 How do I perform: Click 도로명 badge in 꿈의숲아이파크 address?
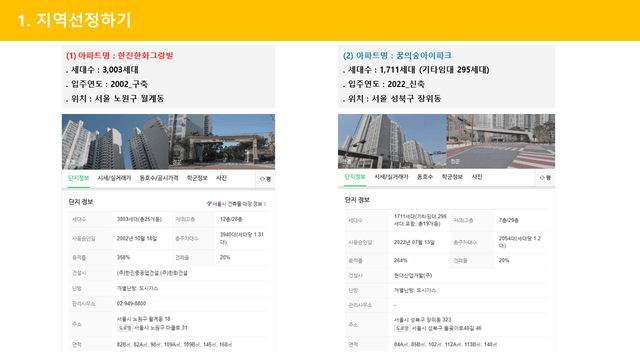[x=402, y=328]
